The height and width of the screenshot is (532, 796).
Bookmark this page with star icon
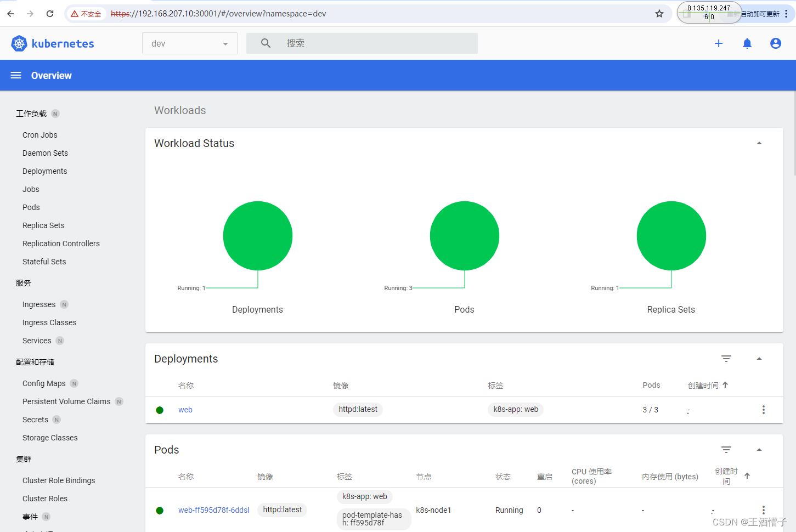click(659, 14)
